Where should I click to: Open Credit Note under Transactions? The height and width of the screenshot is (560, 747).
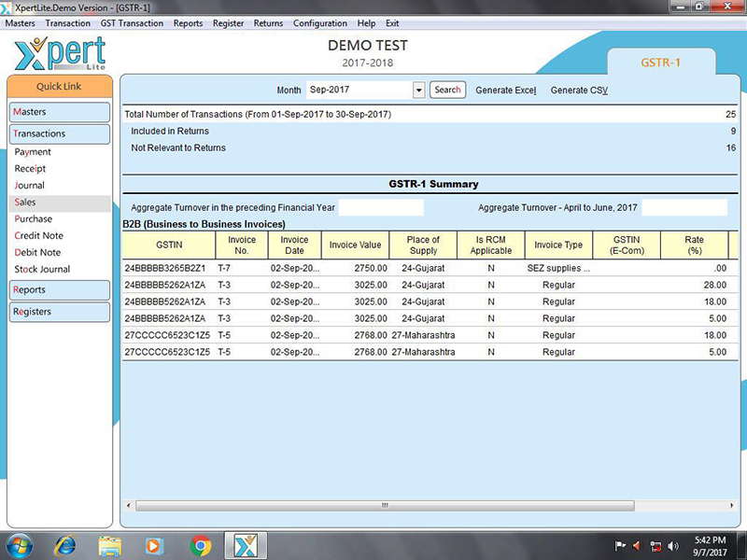pos(38,236)
